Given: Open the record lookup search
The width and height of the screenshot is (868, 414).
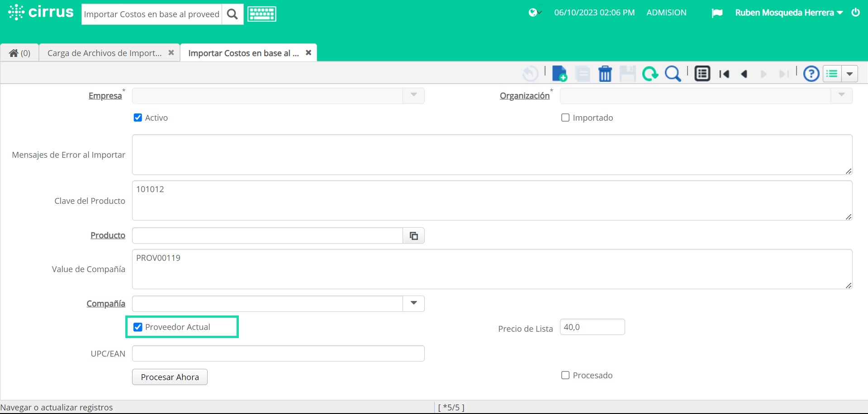Looking at the screenshot, I should [x=673, y=74].
